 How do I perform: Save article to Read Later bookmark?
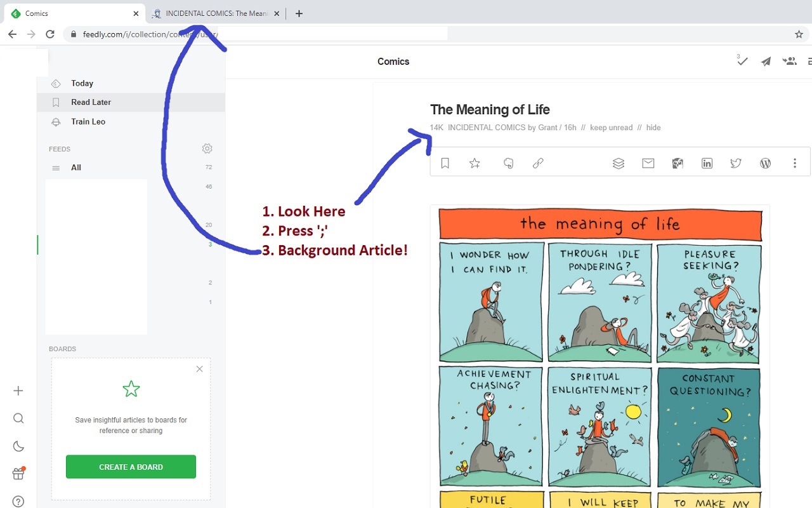(445, 163)
